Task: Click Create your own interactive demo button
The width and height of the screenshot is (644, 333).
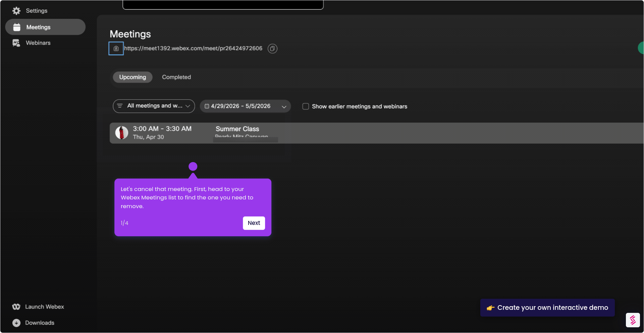Action: [x=547, y=308]
